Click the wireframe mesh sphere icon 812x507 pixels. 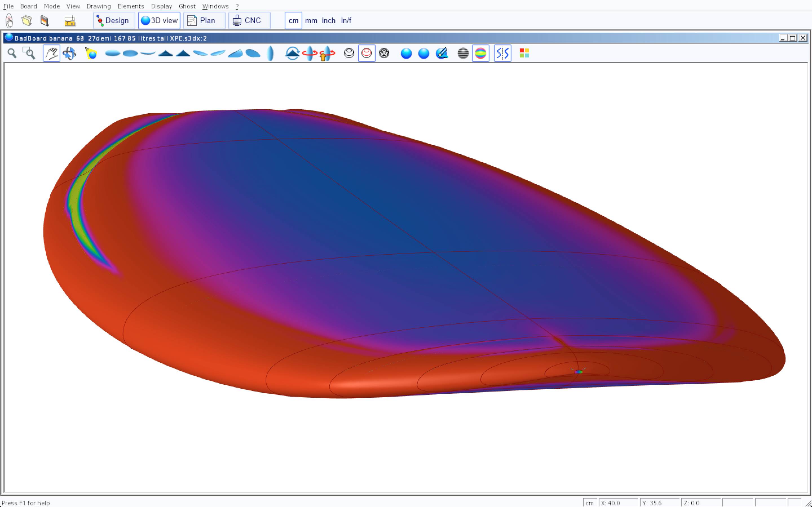384,53
